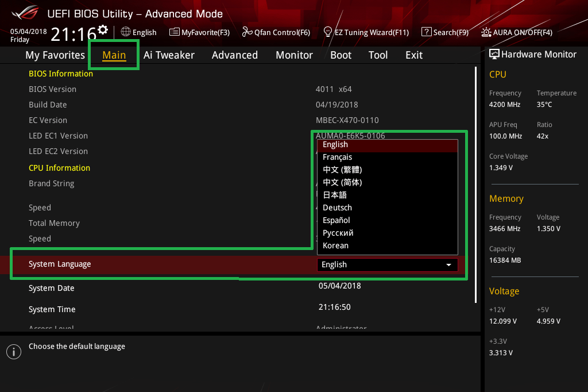Click CPU frequency value 4200 MHz

(505, 105)
